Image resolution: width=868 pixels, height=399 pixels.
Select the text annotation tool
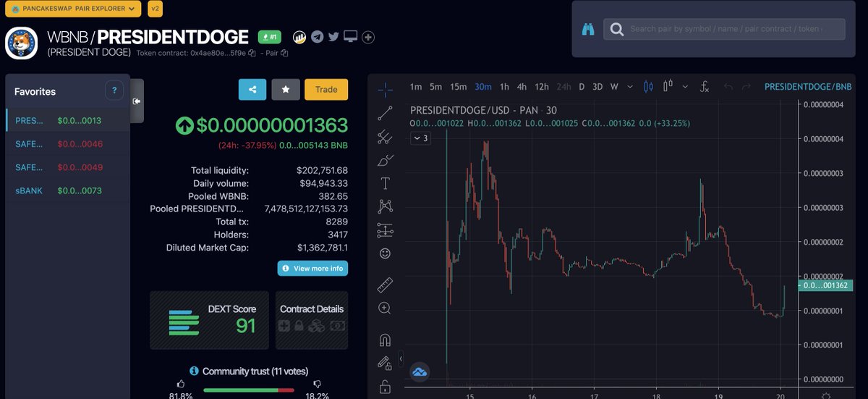pos(385,183)
